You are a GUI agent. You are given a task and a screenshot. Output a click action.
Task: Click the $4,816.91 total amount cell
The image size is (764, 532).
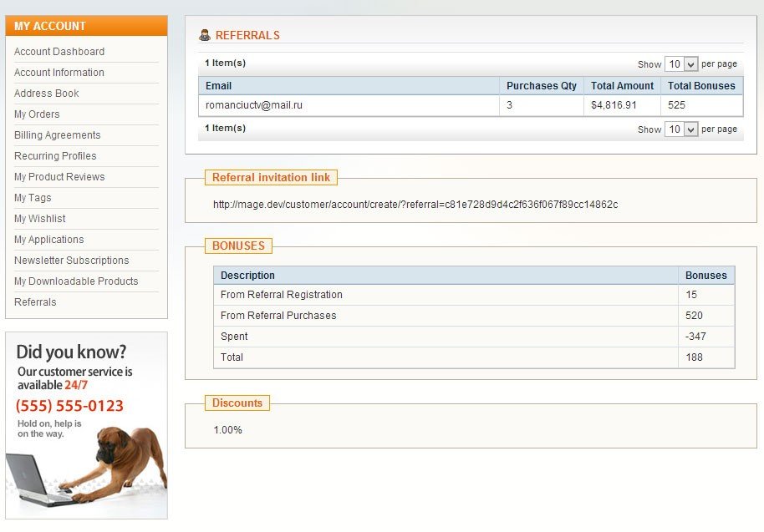click(x=622, y=105)
